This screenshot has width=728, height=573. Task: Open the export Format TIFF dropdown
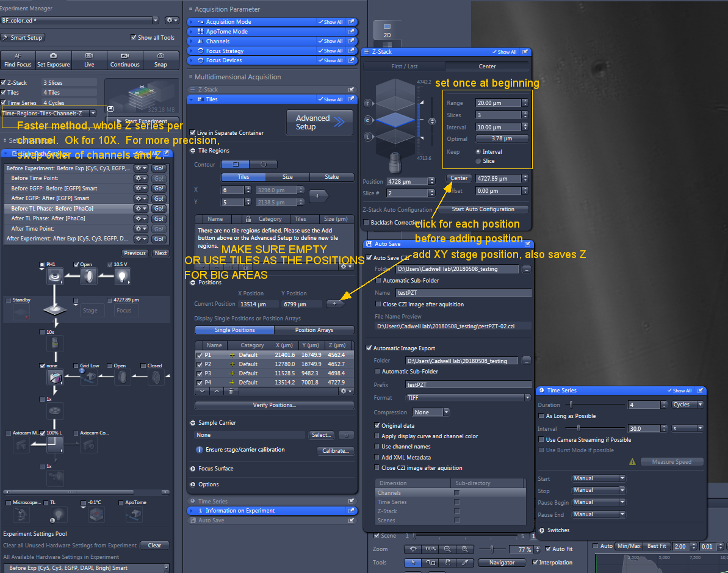point(468,398)
